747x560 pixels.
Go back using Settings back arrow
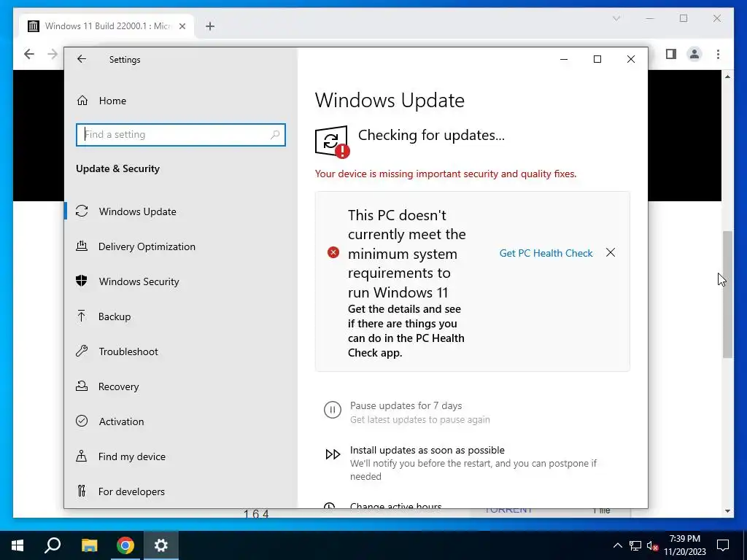click(x=82, y=59)
